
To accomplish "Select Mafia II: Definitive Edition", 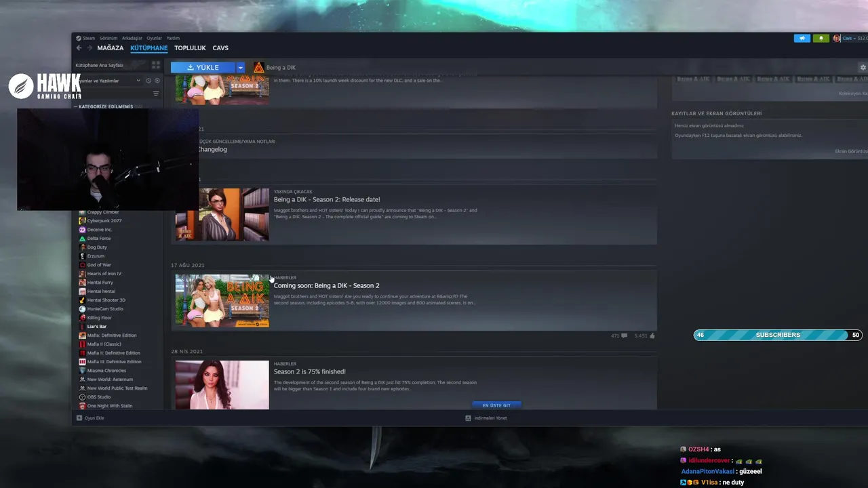I will tap(114, 353).
